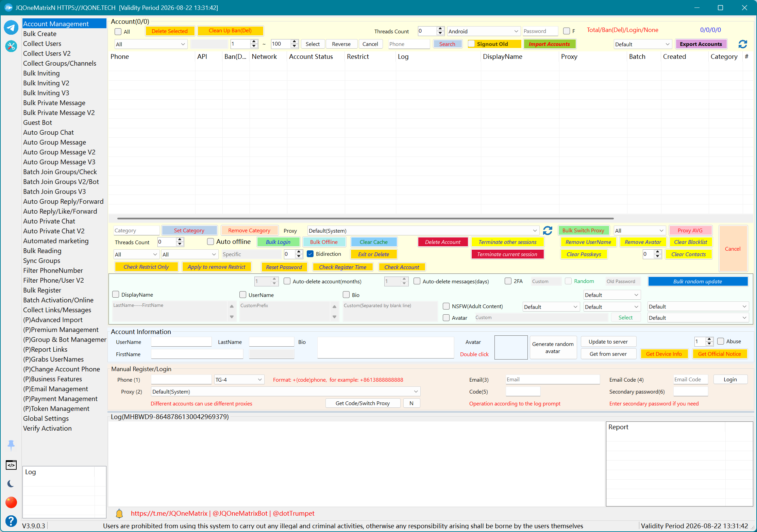The width and height of the screenshot is (757, 532).
Task: Check the DisplayName checkbox
Action: click(116, 294)
